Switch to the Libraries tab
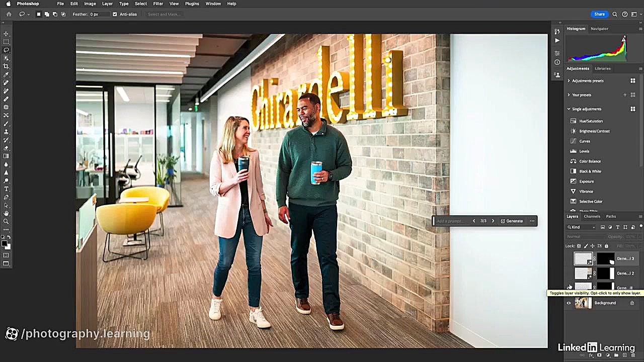 603,68
